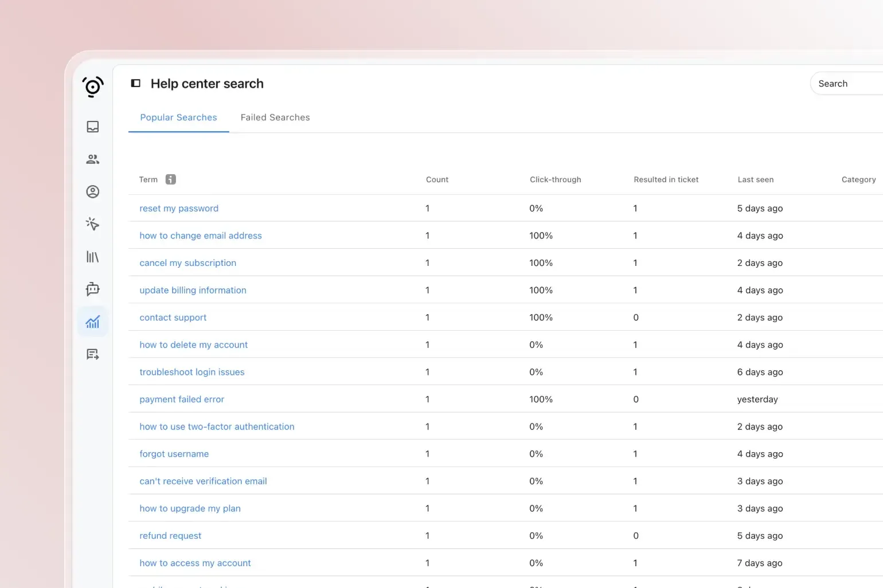This screenshot has height=588, width=883.
Task: Click the info icon next to Term
Action: [x=171, y=179]
